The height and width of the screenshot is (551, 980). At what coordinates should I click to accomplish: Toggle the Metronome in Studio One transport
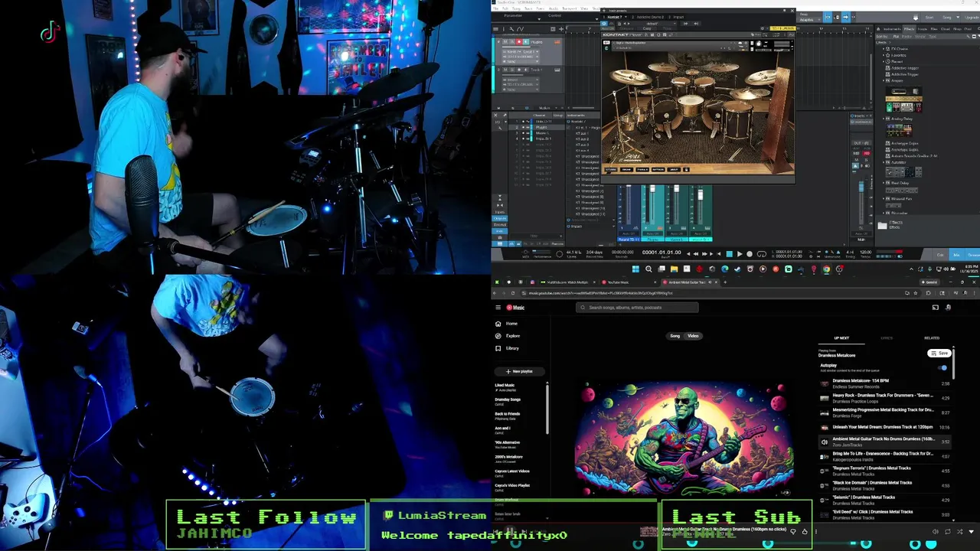[x=838, y=252]
